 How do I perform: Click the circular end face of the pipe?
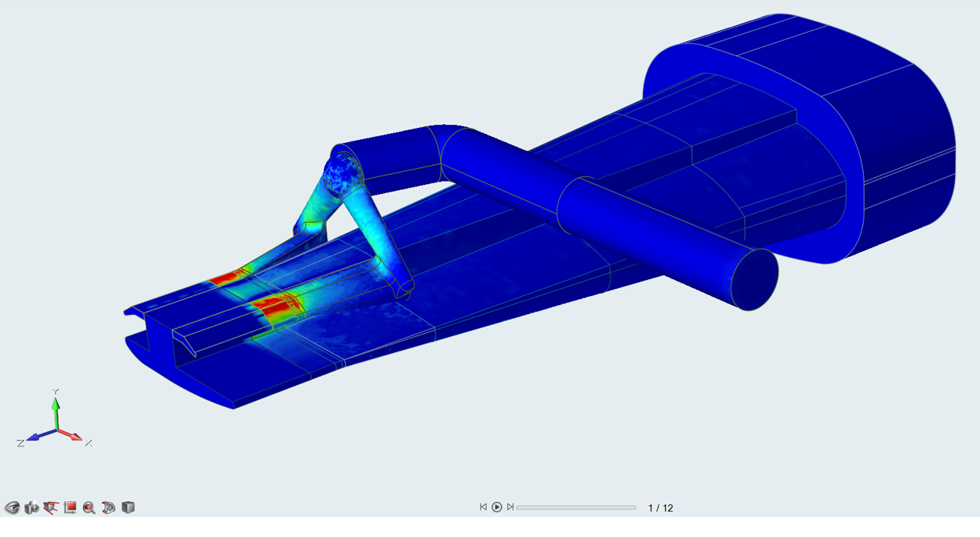point(754,278)
